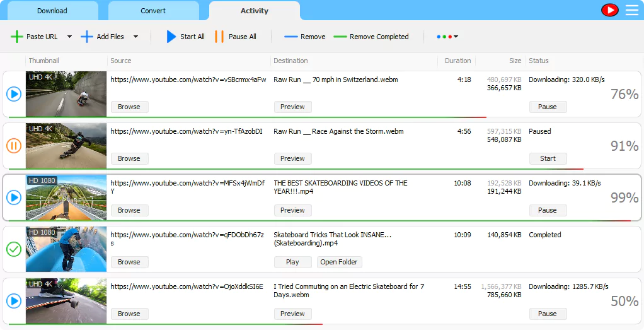This screenshot has height=330, width=644.
Task: Click the orange Pause All icon
Action: coord(219,37)
